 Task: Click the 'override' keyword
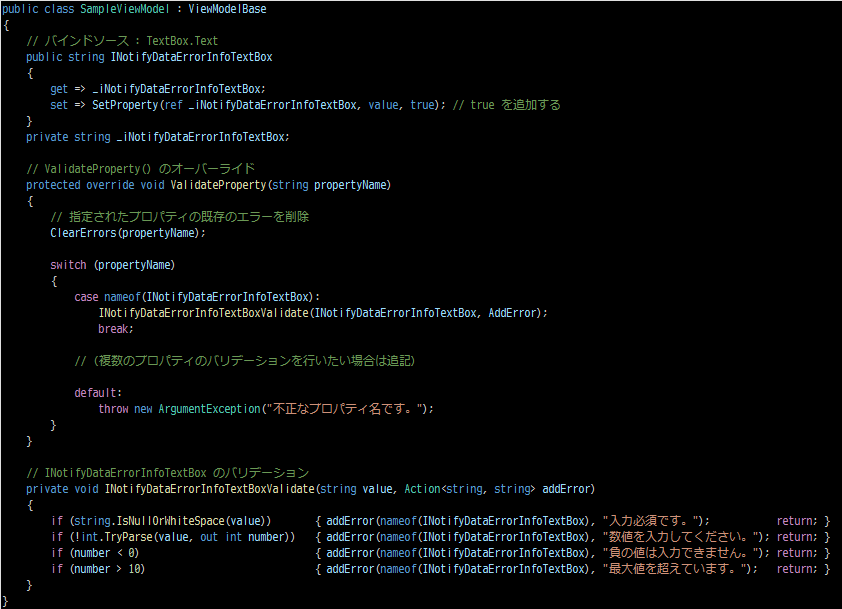click(110, 185)
